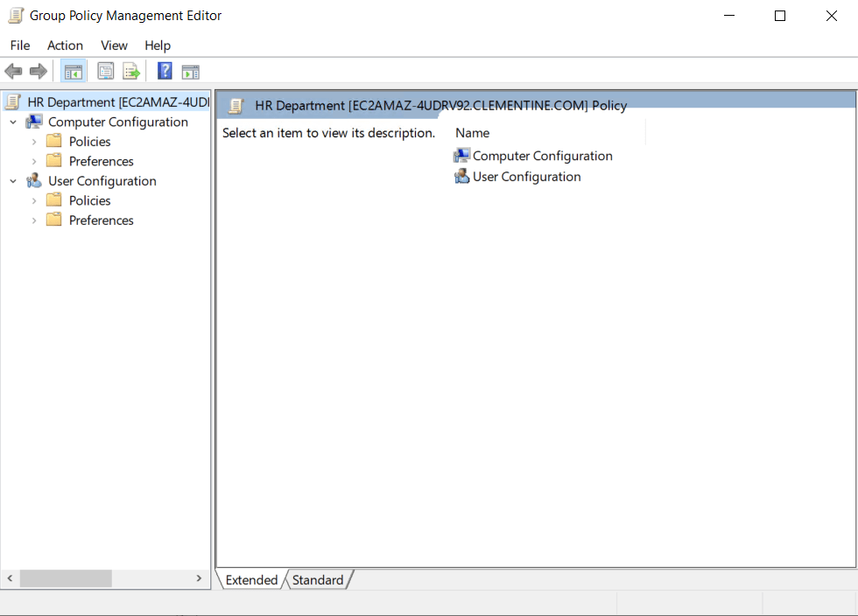The width and height of the screenshot is (858, 616).
Task: Open Properties using the toolbar icon
Action: 105,71
